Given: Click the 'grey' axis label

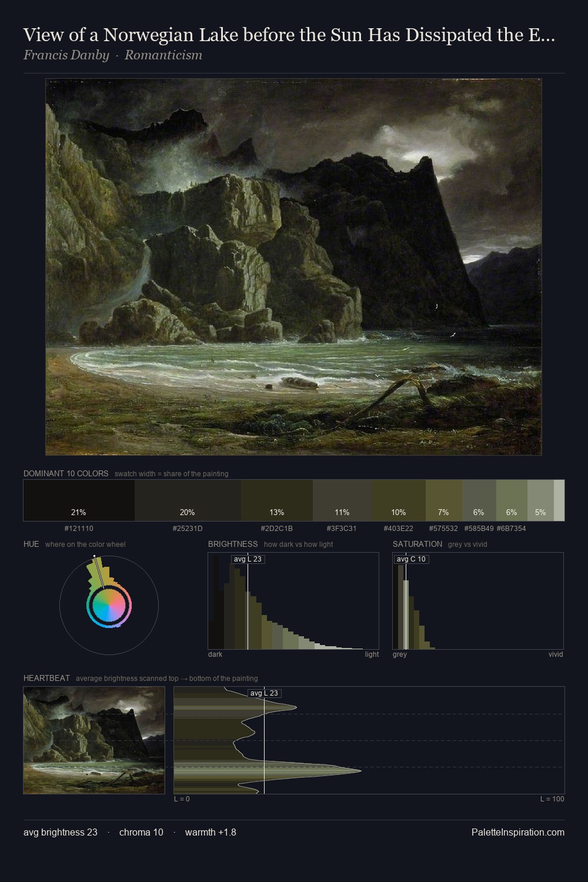Looking at the screenshot, I should coord(400,654).
